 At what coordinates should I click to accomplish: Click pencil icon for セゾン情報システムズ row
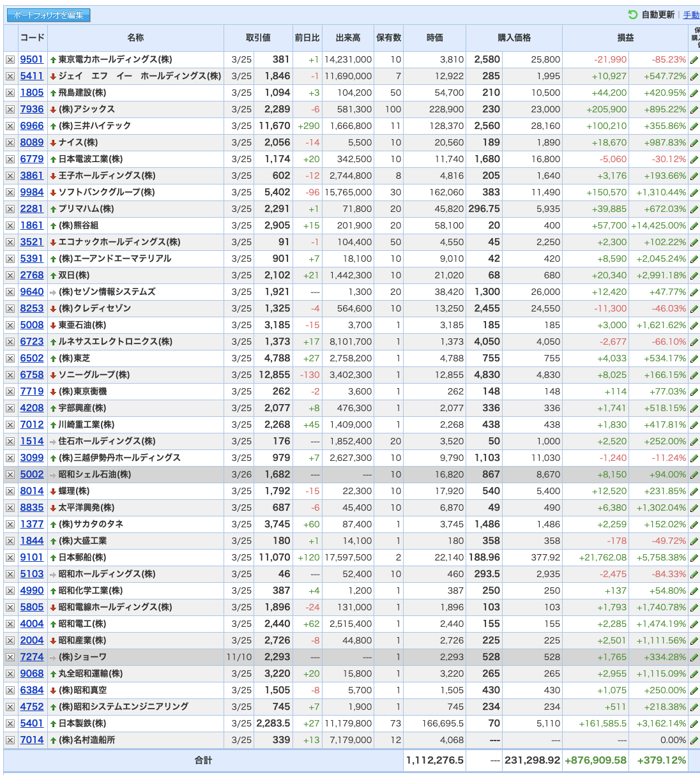694,292
